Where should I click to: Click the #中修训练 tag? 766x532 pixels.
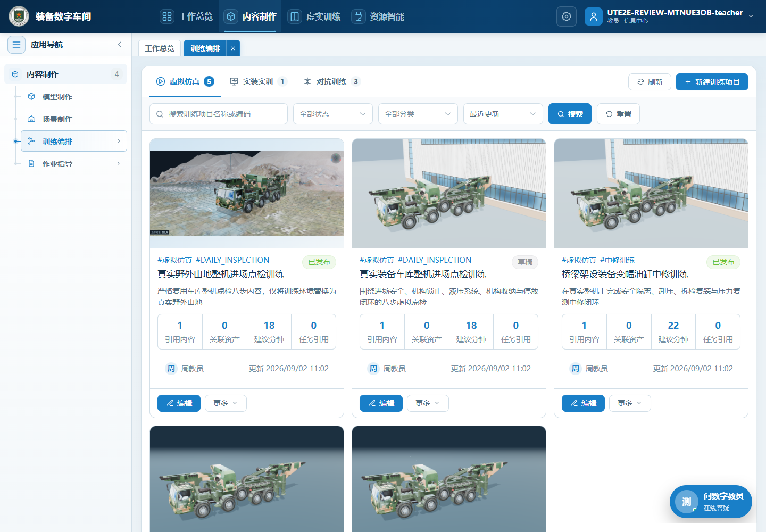point(617,260)
